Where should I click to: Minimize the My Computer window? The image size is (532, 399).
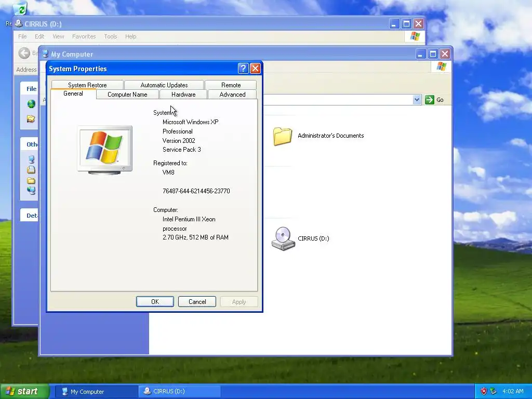pyautogui.click(x=420, y=54)
